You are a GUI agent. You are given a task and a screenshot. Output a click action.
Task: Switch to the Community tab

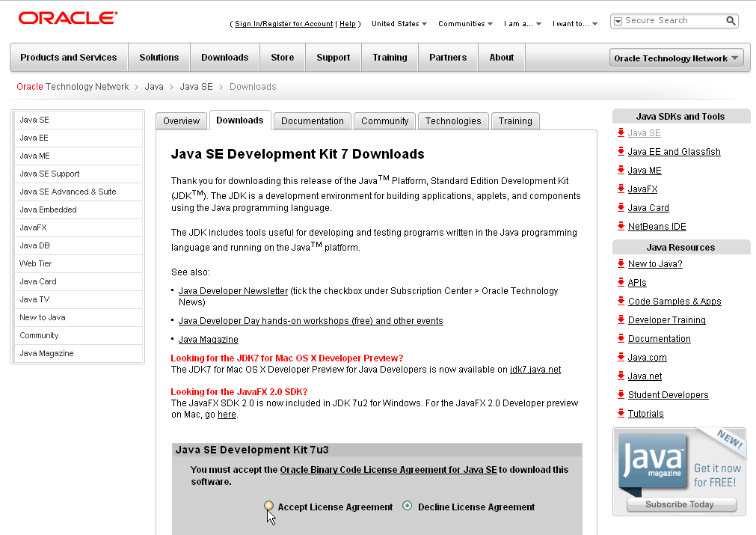(x=385, y=121)
